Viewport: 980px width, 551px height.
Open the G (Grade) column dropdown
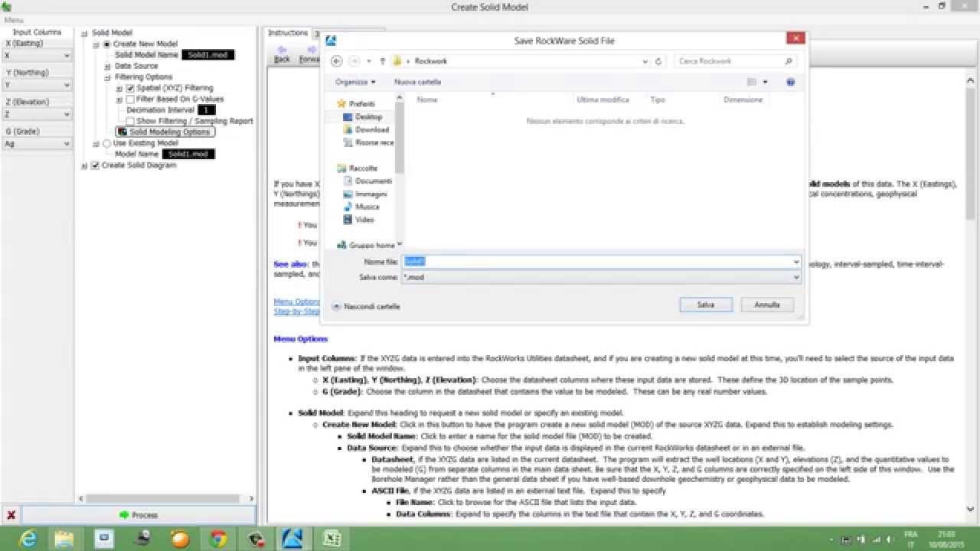tap(37, 143)
